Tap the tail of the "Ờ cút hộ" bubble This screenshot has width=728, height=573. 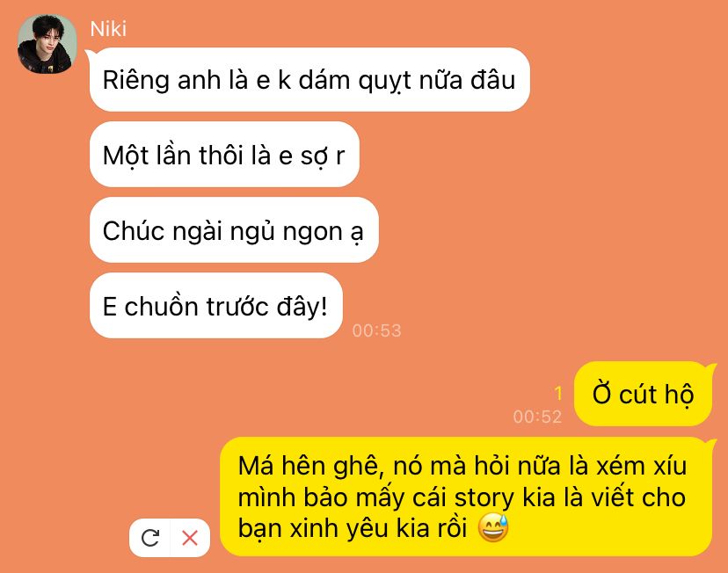tap(710, 367)
